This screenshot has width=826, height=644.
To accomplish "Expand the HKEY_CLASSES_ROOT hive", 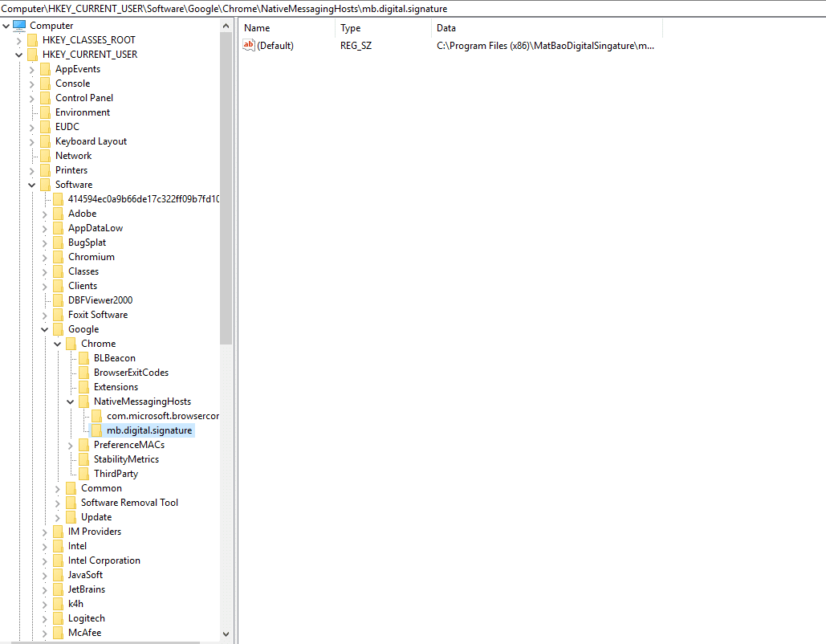I will tap(19, 40).
